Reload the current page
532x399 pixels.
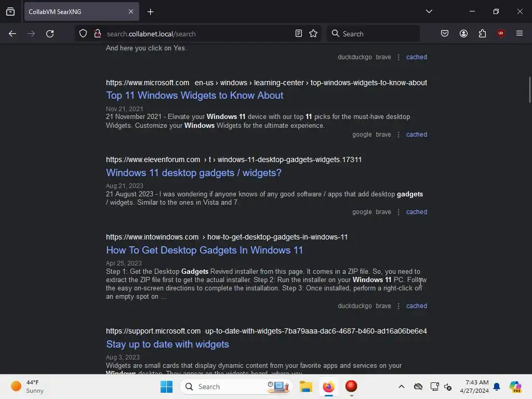pyautogui.click(x=50, y=34)
